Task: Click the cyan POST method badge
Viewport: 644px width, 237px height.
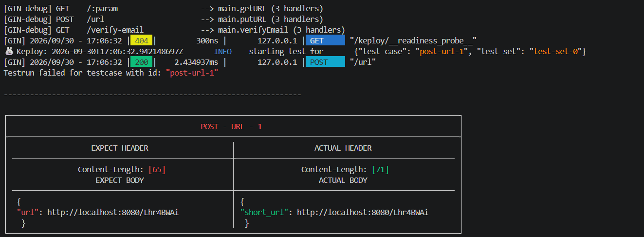Action: [x=325, y=62]
